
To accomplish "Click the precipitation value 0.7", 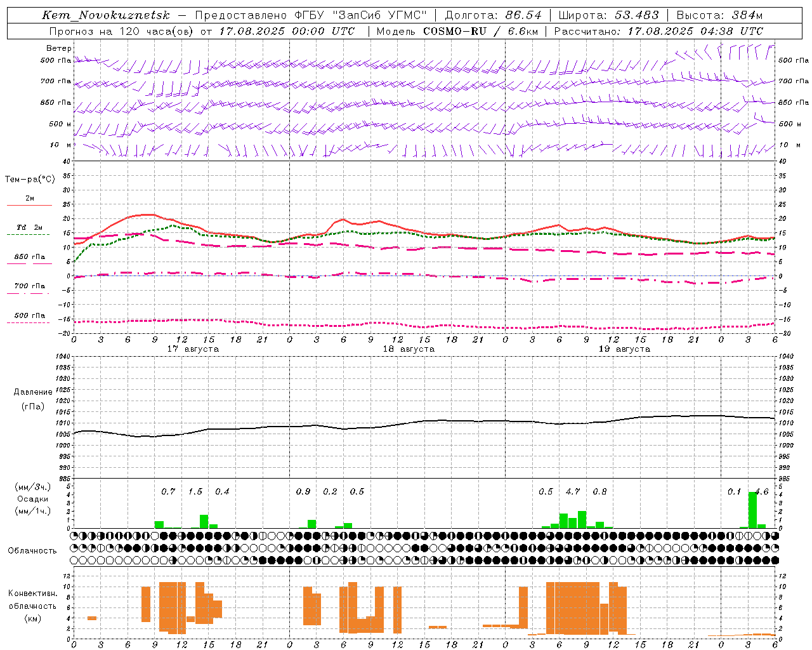I will (168, 492).
